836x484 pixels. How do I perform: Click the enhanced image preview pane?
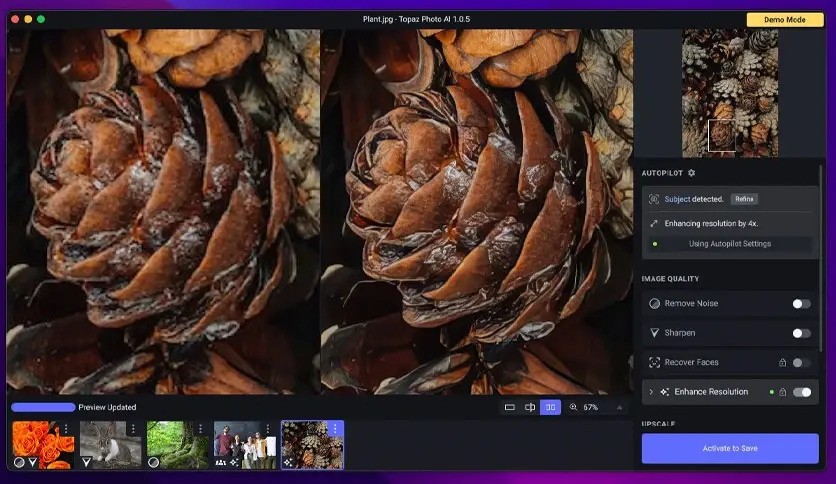tap(477, 212)
